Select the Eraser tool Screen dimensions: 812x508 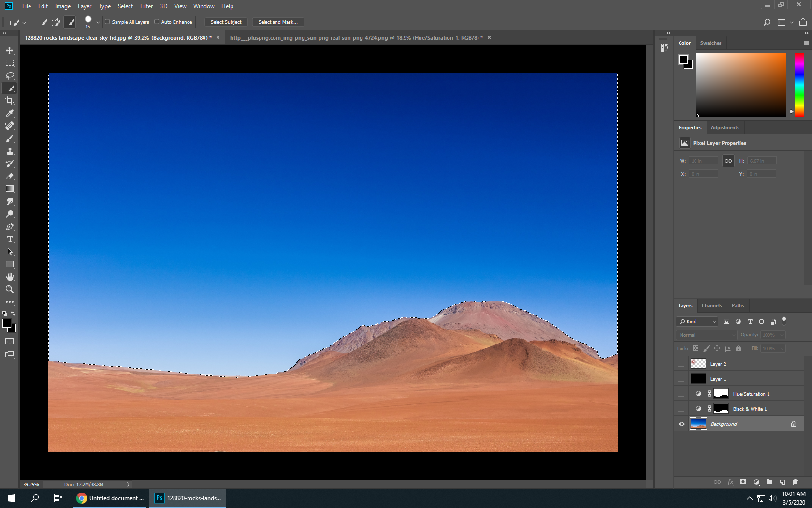click(x=10, y=176)
